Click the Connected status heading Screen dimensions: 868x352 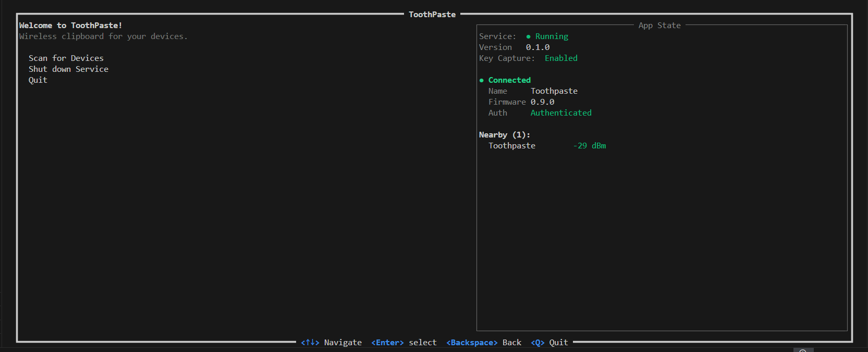pyautogui.click(x=509, y=80)
